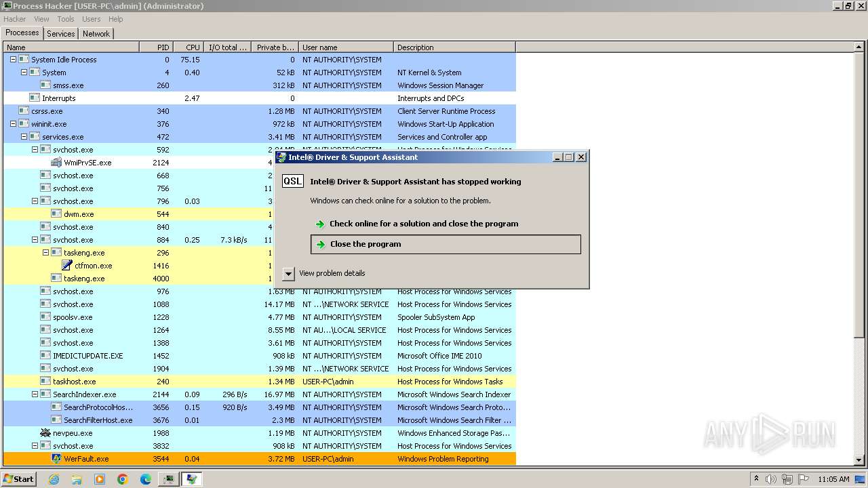Screen dimensions: 868x488
Task: Switch to the Network tab
Action: coord(96,33)
